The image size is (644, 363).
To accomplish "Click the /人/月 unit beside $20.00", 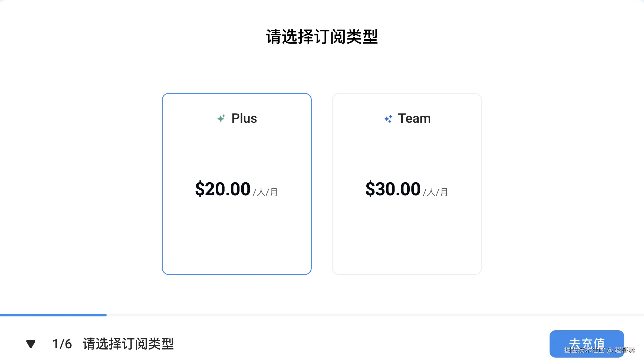I will (x=265, y=192).
